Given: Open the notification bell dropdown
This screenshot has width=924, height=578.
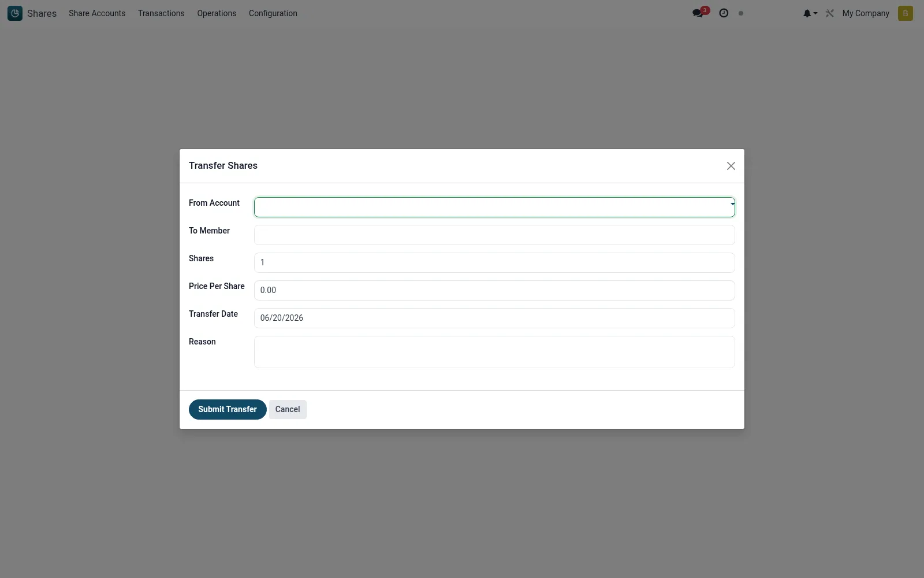Looking at the screenshot, I should 810,13.
